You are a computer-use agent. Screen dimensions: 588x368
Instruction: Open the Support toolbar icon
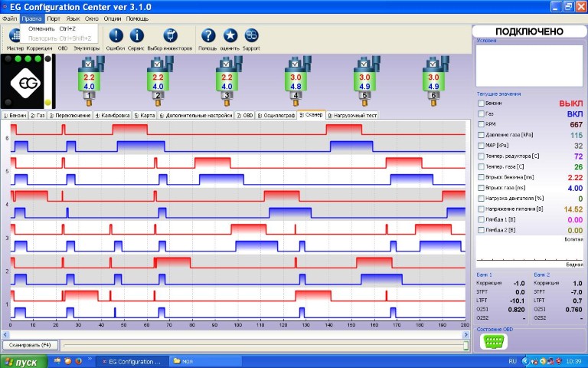click(x=251, y=35)
